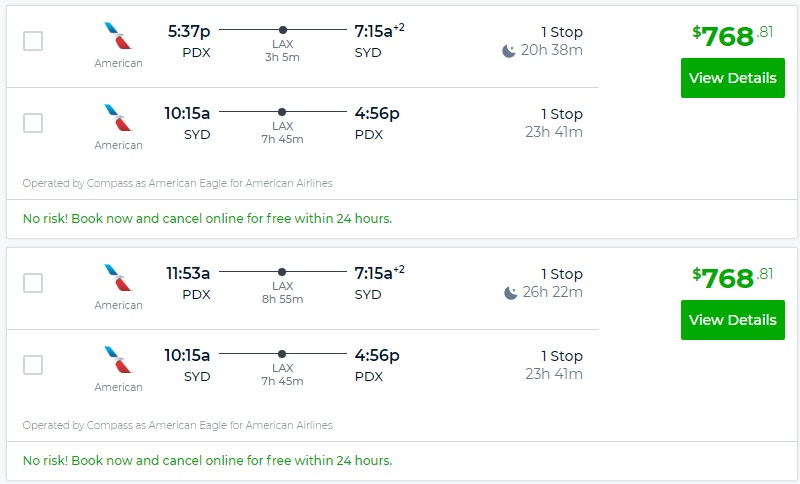The image size is (800, 484).
Task: Click the LAX stop dot with 8h 55m layover
Action: tap(283, 273)
